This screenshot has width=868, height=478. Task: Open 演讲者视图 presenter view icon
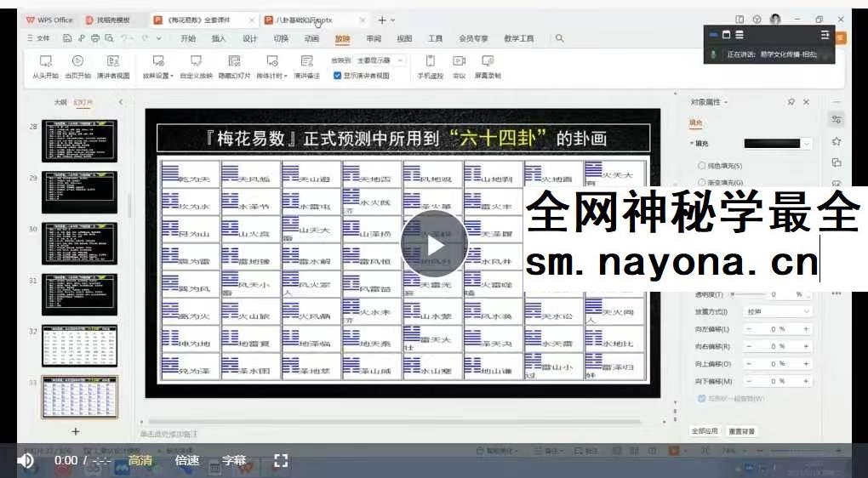tap(113, 61)
